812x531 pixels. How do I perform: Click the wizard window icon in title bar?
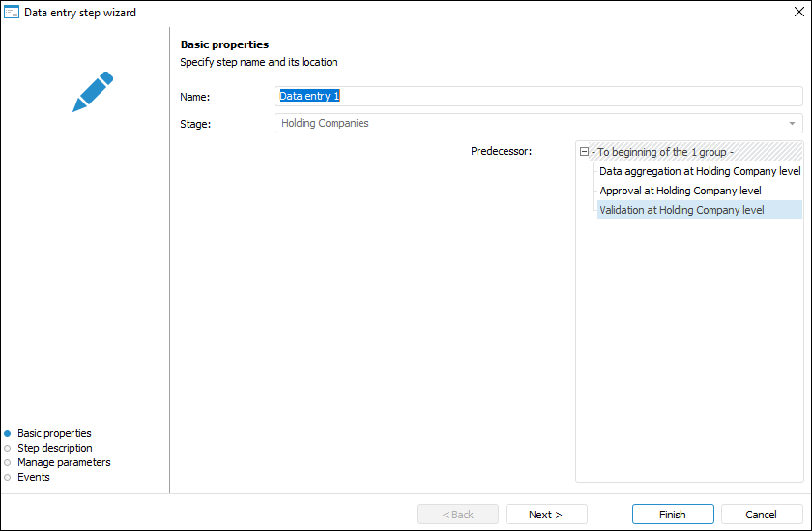click(x=12, y=13)
